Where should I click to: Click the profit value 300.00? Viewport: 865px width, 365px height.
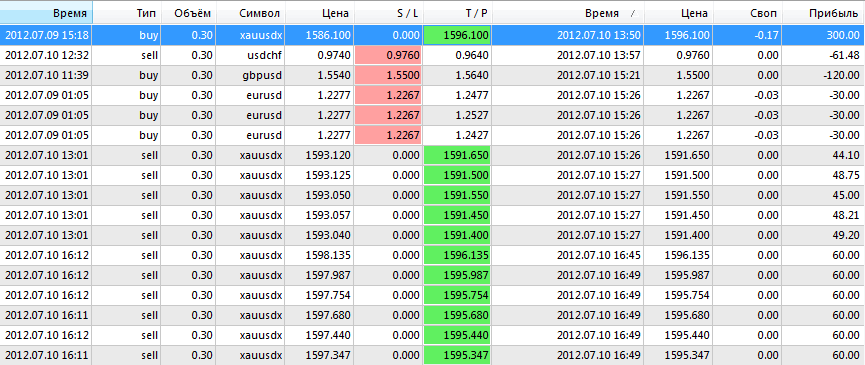pos(842,36)
